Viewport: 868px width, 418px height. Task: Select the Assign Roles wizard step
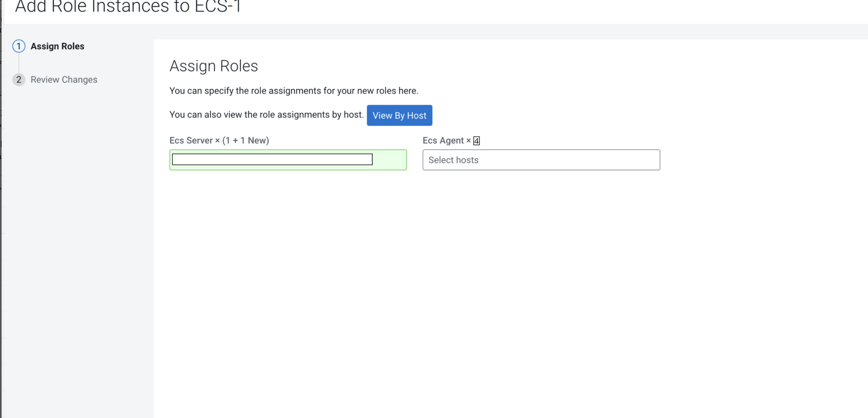click(x=57, y=46)
